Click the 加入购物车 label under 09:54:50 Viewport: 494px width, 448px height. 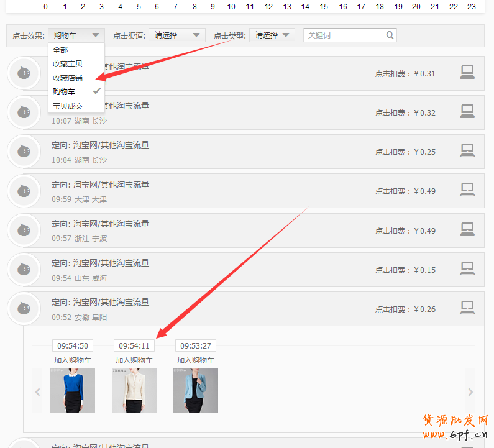coord(73,360)
